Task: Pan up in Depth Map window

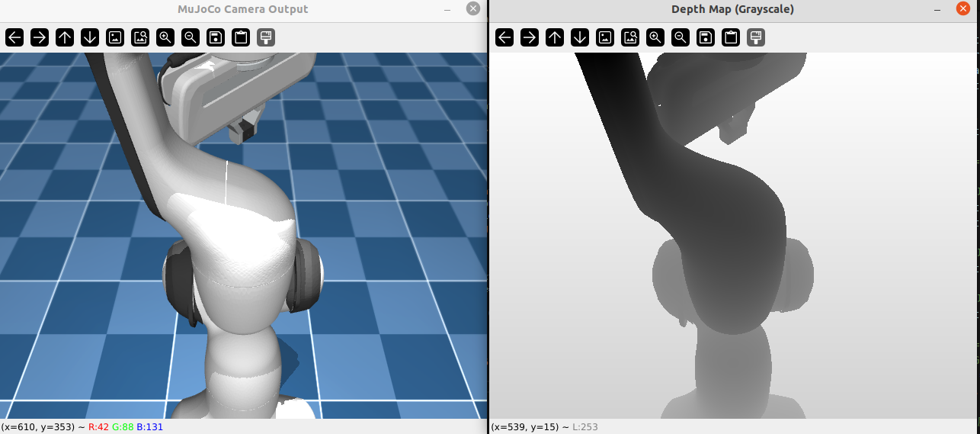Action: (555, 37)
